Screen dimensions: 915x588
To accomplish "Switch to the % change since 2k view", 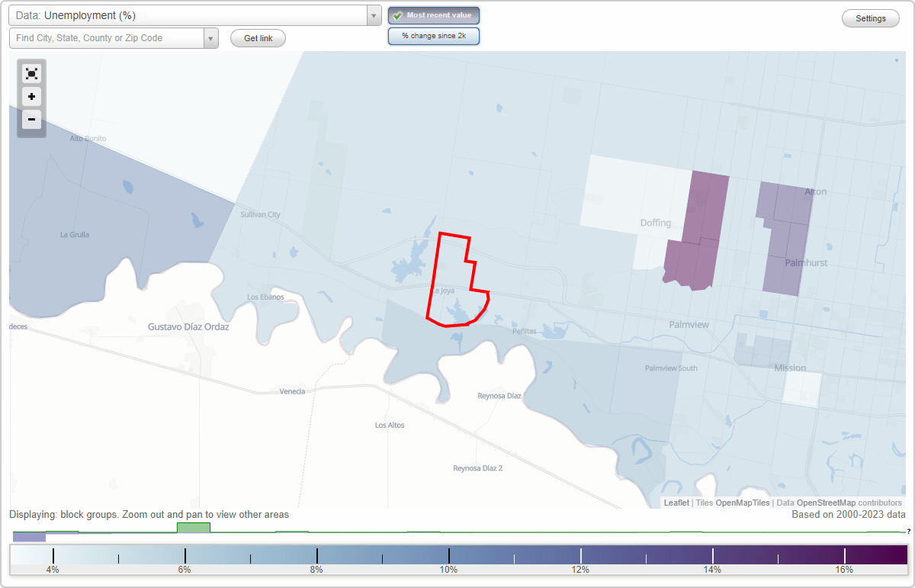I will click(x=434, y=35).
